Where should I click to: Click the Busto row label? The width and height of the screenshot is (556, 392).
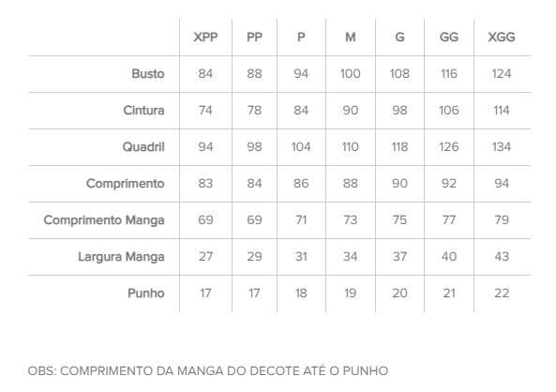148,74
